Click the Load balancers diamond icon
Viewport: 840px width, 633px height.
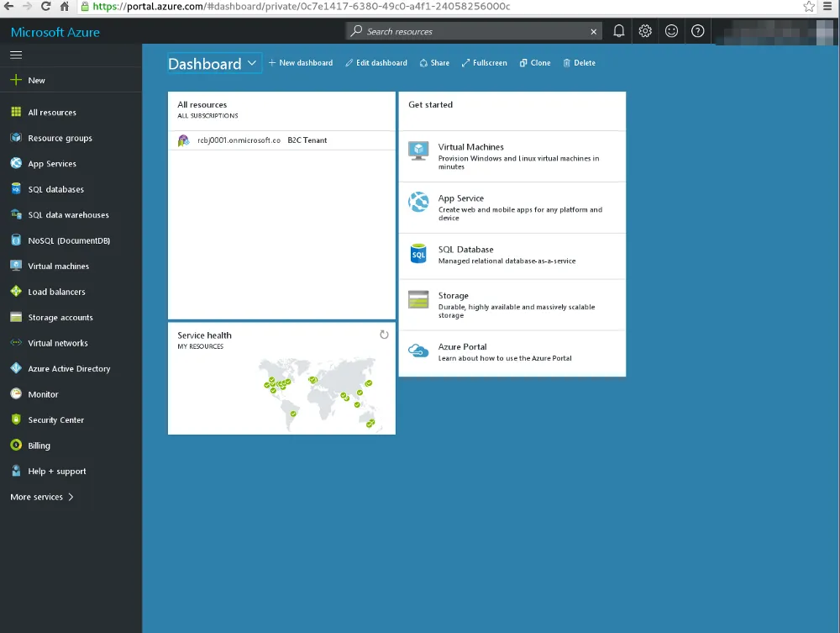[16, 292]
